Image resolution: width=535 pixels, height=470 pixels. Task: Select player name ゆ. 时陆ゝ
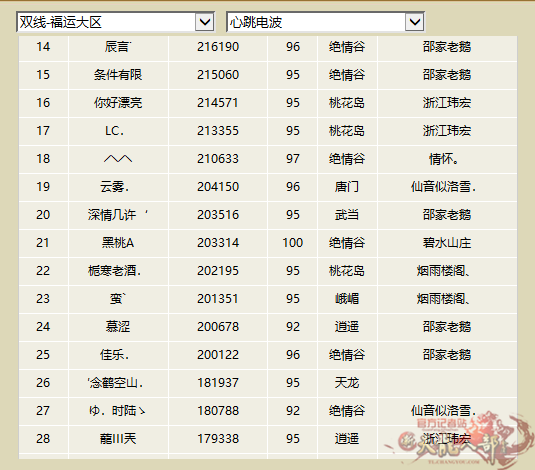pyautogui.click(x=117, y=411)
